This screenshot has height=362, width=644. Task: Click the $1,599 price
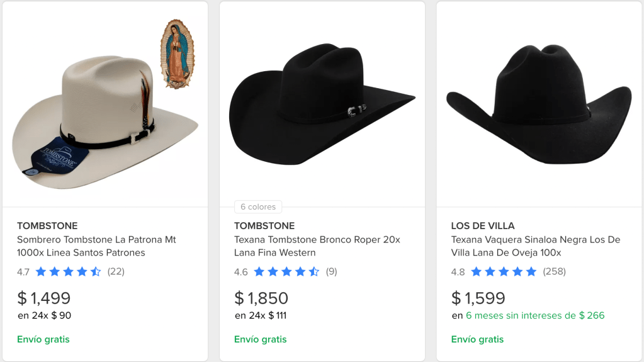[x=478, y=298]
